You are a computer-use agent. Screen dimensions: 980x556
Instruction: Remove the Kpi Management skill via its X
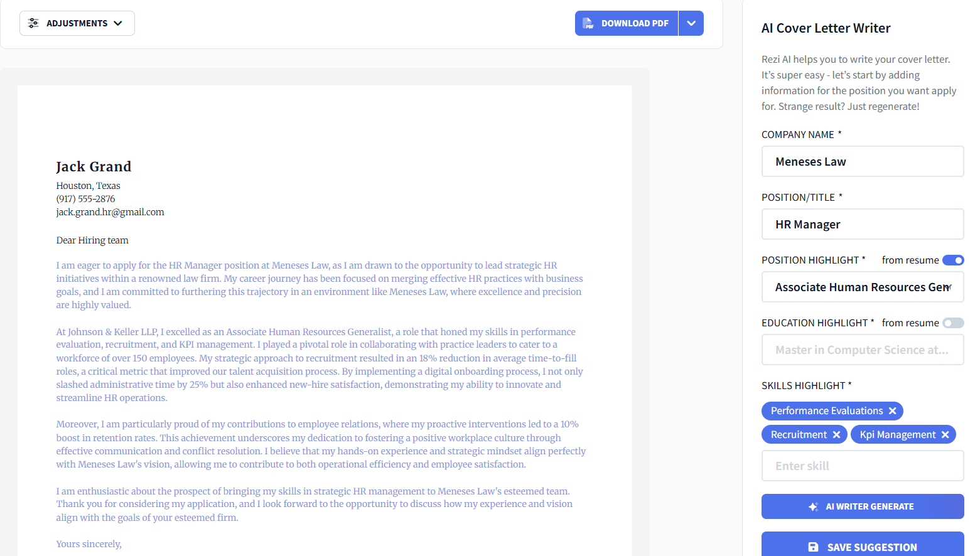click(x=945, y=434)
